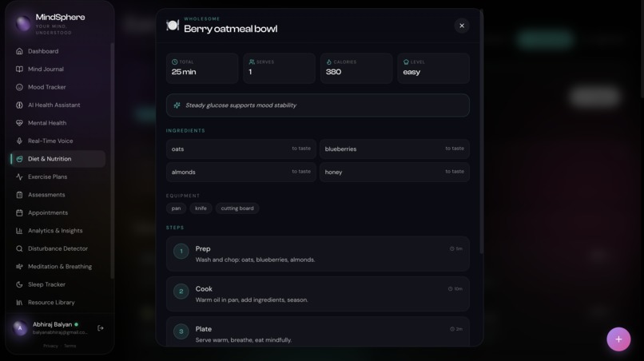Viewport: 644px width, 361px height.
Task: Click the knife equipment chip
Action: pyautogui.click(x=201, y=208)
